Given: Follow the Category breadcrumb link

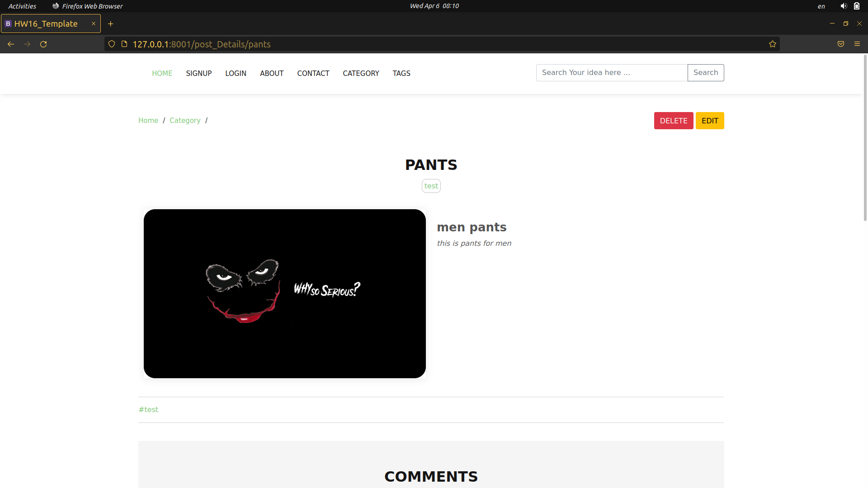Looking at the screenshot, I should click(x=185, y=120).
